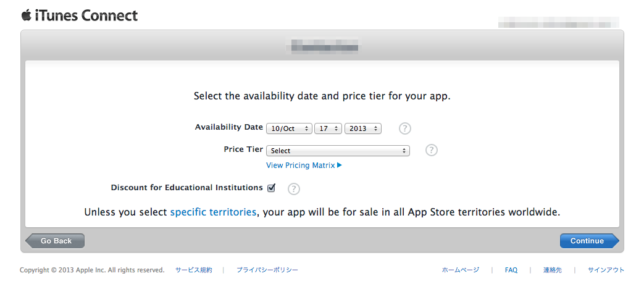Open help icon next to Availability Date
The width and height of the screenshot is (644, 281).
click(x=404, y=128)
